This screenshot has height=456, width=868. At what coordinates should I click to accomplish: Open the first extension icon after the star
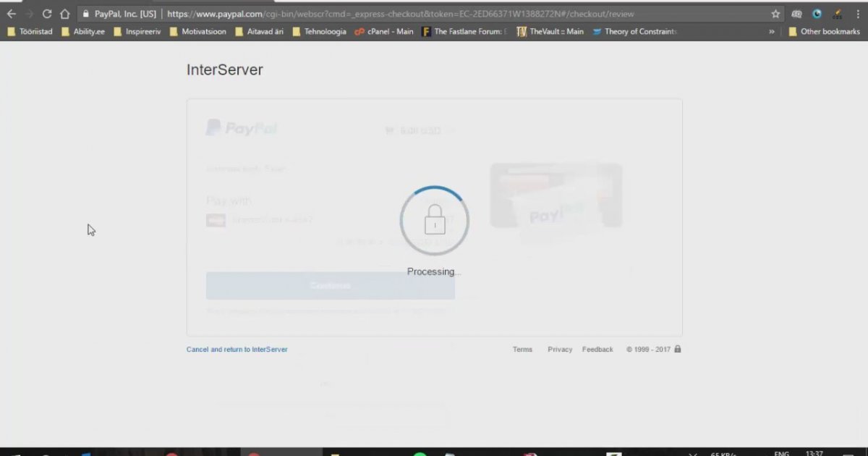click(796, 14)
